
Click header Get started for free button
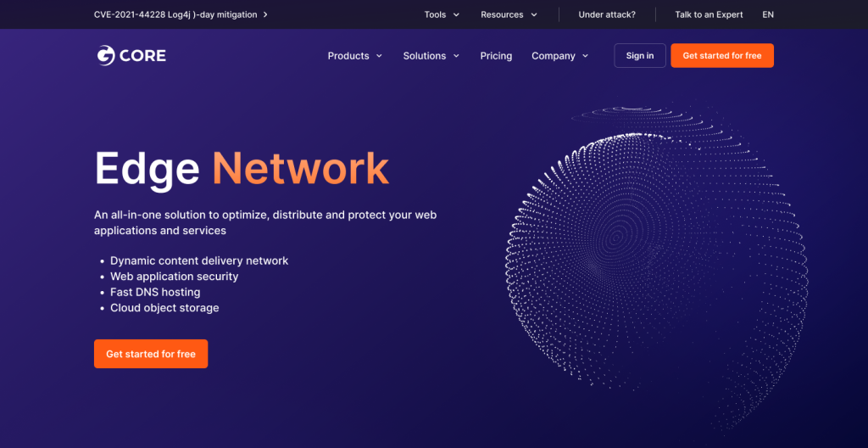(722, 55)
